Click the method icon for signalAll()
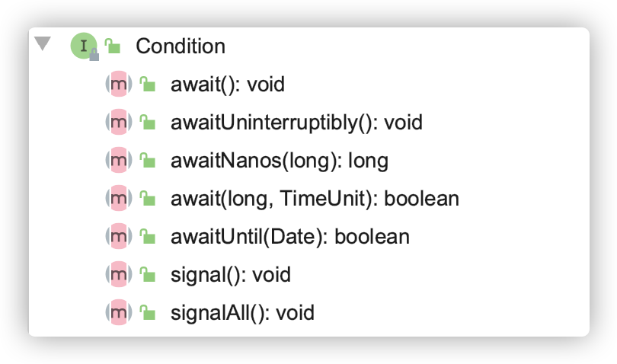 click(x=118, y=313)
